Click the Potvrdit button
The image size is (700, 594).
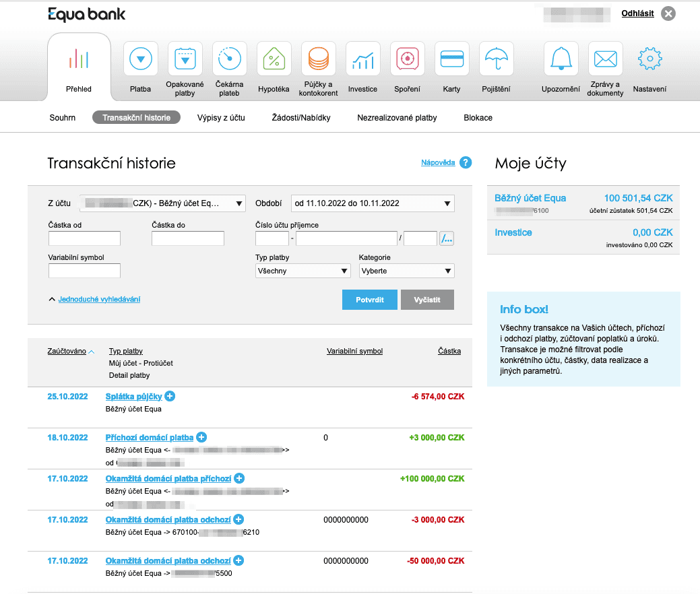tap(370, 300)
